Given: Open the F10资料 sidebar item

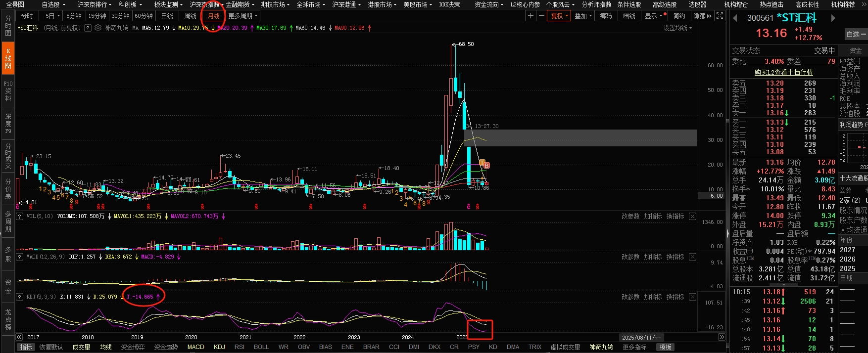Looking at the screenshot, I should [x=8, y=91].
